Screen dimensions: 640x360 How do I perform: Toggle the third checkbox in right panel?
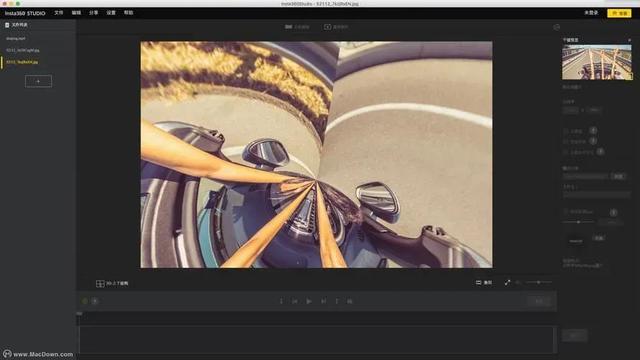point(566,152)
